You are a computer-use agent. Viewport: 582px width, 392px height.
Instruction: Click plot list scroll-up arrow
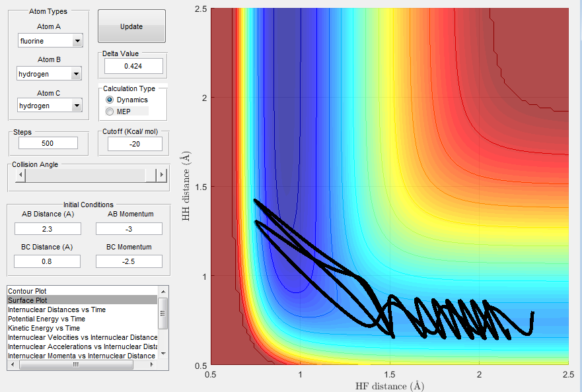pos(163,292)
